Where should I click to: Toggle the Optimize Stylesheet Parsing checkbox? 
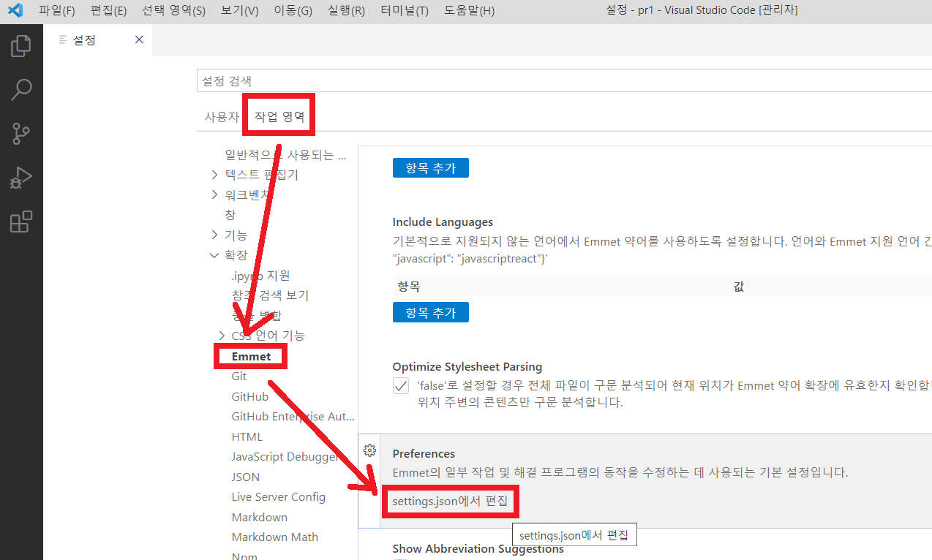[x=401, y=385]
